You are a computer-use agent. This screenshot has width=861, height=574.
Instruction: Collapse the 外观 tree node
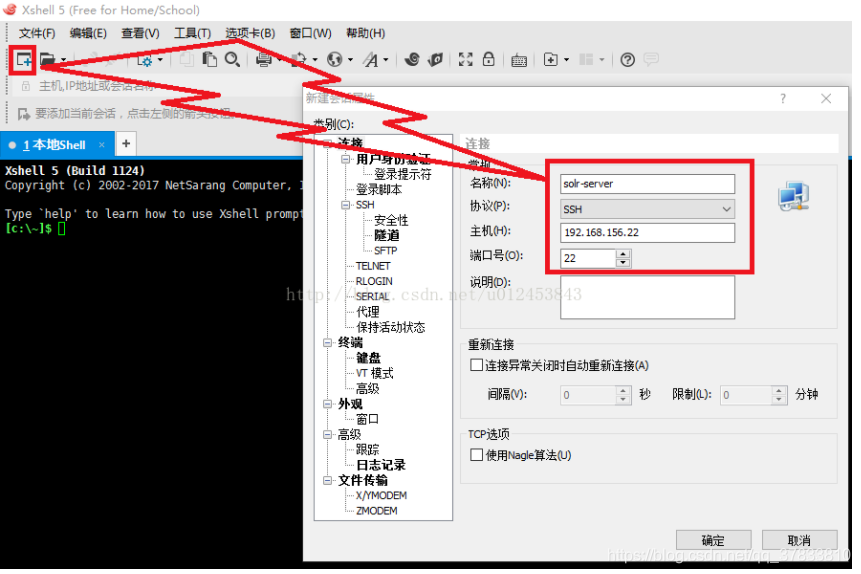(x=328, y=404)
